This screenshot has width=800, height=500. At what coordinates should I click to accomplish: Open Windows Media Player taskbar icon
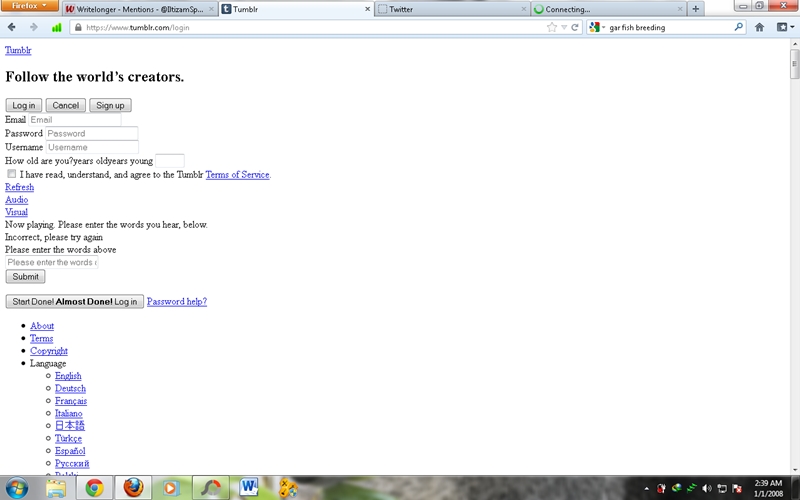(x=170, y=488)
